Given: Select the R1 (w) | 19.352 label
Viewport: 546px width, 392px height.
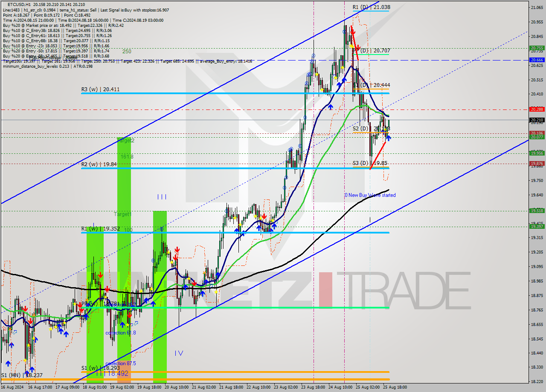Looking at the screenshot, I should pos(100,229).
